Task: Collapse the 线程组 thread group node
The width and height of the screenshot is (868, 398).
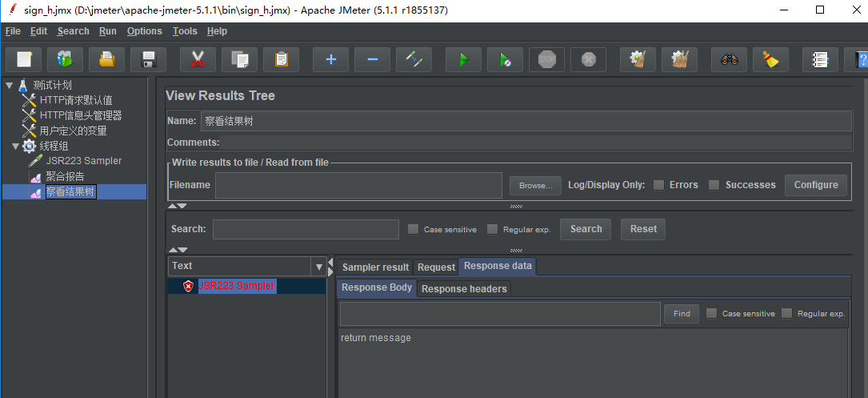Action: (x=15, y=146)
